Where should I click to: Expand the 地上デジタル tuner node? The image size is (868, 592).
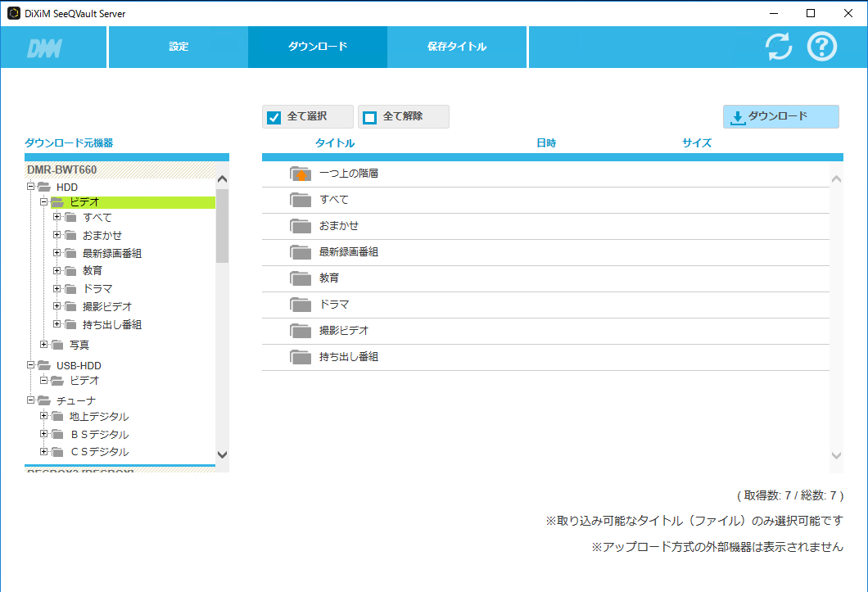point(44,416)
